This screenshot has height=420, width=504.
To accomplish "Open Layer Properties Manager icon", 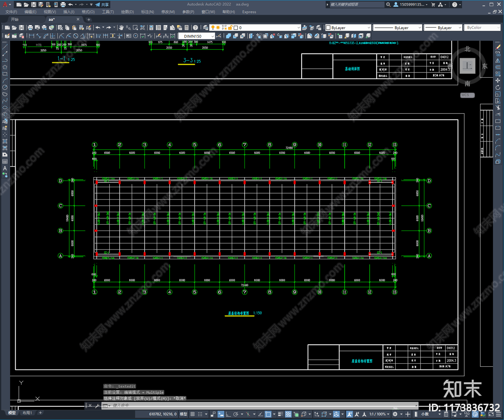I will 206,28.
